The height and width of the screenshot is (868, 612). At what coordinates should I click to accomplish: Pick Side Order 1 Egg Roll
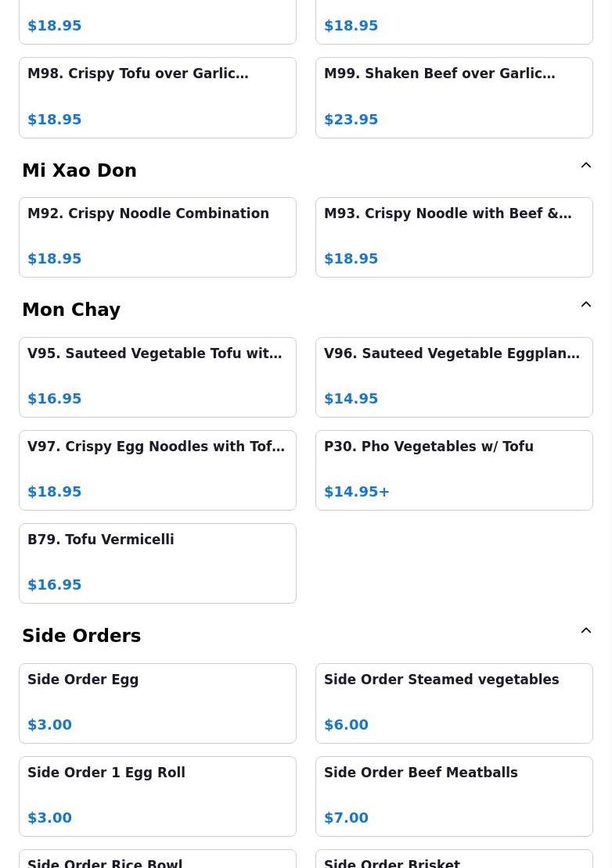tap(157, 796)
